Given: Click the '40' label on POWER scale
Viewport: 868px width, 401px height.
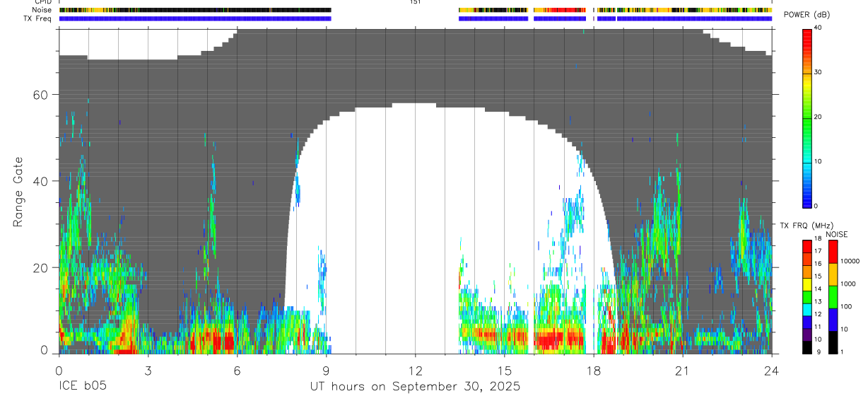Looking at the screenshot, I should point(818,28).
